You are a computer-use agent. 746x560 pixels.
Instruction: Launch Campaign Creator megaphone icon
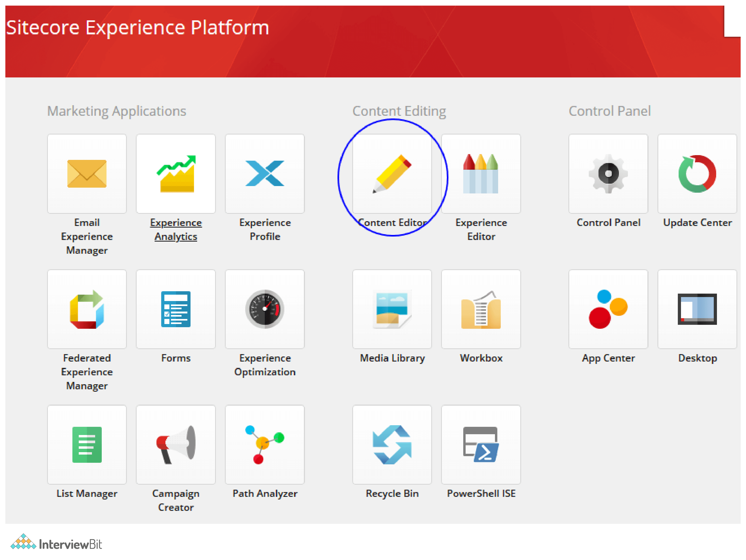coord(176,445)
